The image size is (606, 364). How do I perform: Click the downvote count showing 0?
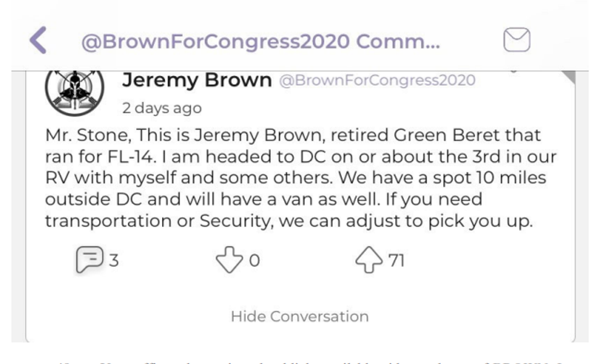[254, 261]
